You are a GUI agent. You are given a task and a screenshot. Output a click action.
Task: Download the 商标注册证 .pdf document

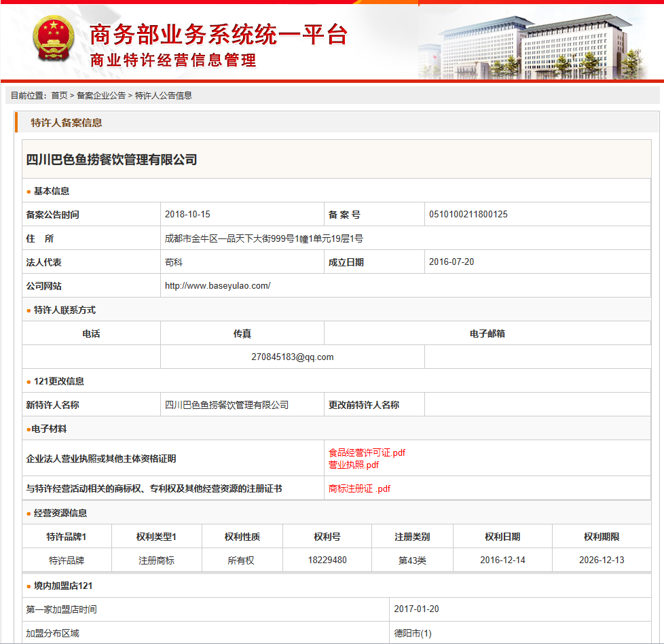(359, 488)
